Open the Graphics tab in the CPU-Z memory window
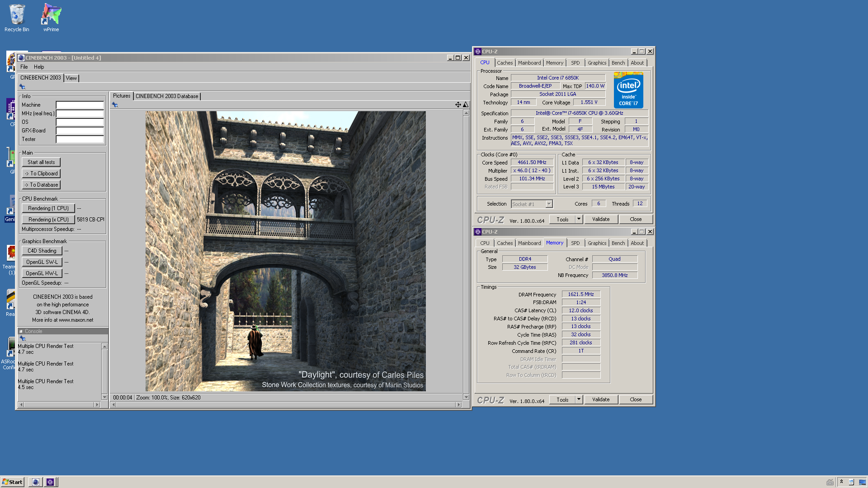Screen dimensions: 868x488 coord(597,243)
